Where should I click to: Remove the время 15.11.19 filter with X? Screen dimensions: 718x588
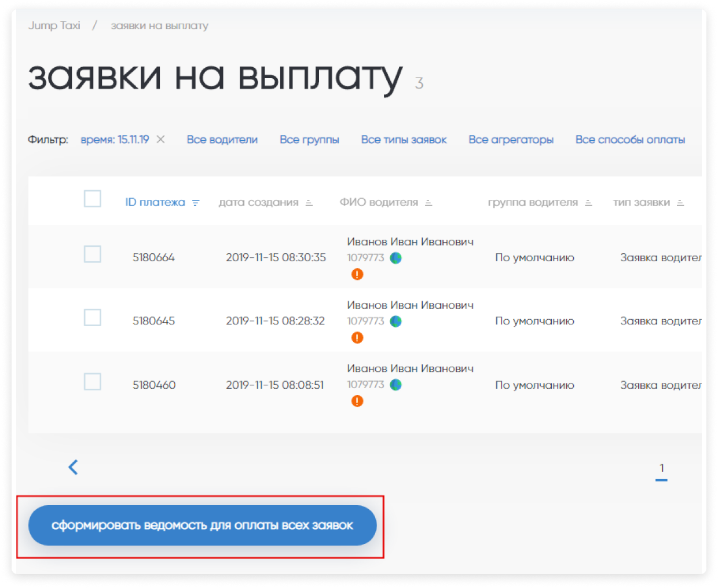(161, 140)
